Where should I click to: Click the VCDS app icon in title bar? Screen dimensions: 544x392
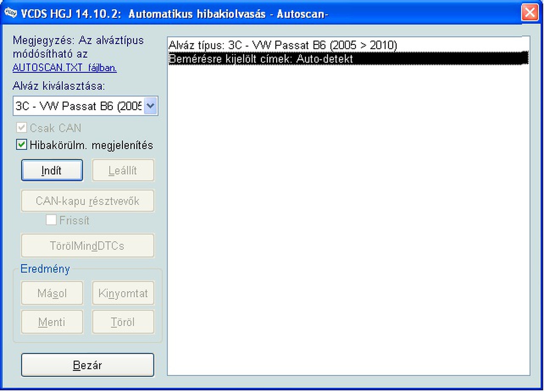(11, 13)
